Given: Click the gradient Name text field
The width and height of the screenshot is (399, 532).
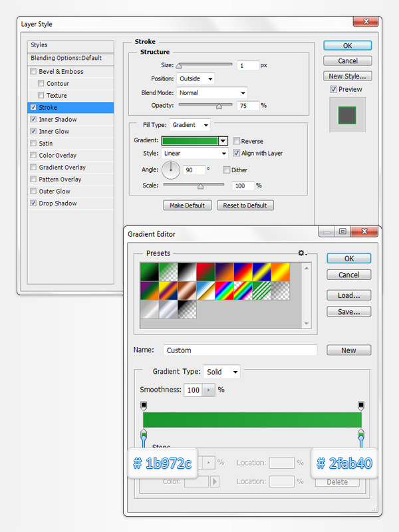Looking at the screenshot, I should pyautogui.click(x=239, y=350).
